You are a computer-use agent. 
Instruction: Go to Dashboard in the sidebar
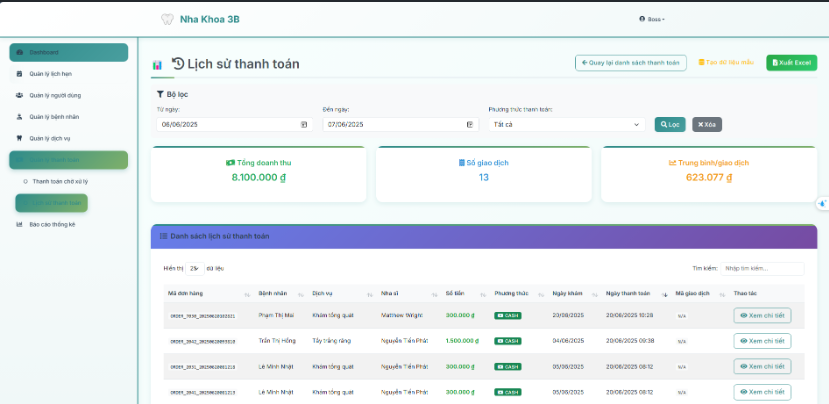(68, 52)
